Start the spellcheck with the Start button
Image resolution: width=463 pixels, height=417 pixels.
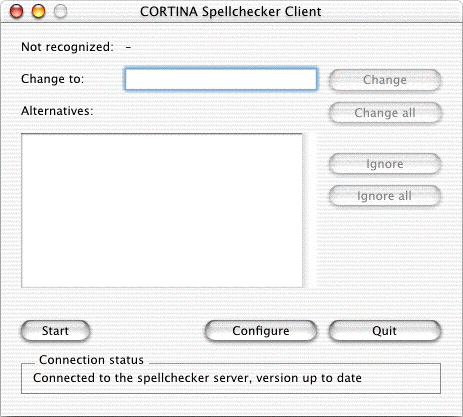(x=55, y=331)
